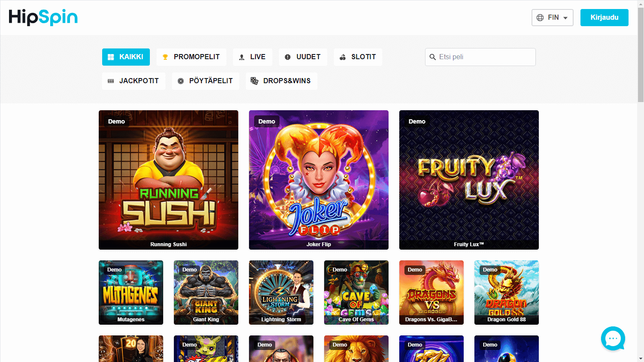
Task: Click the Demo badge on Mutagenes
Action: point(114,270)
